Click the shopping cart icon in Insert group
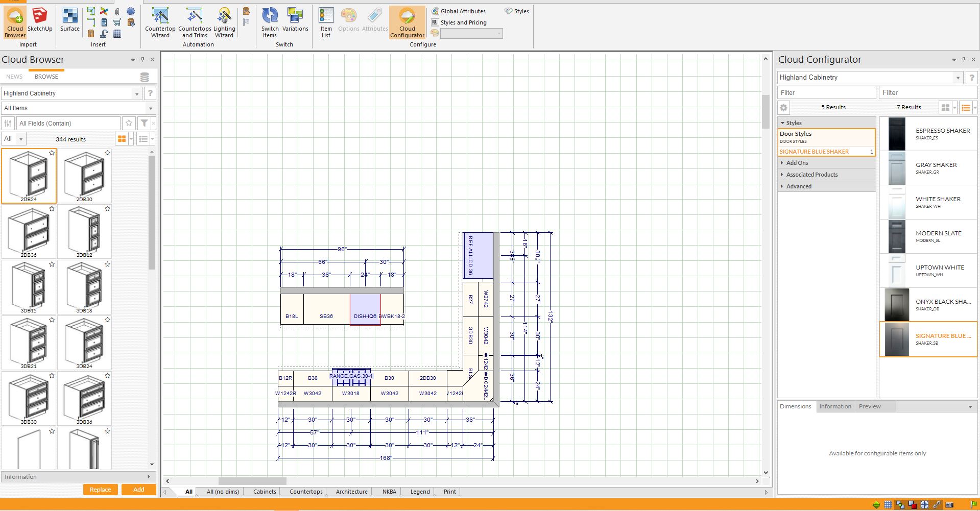The image size is (980, 511). [117, 22]
